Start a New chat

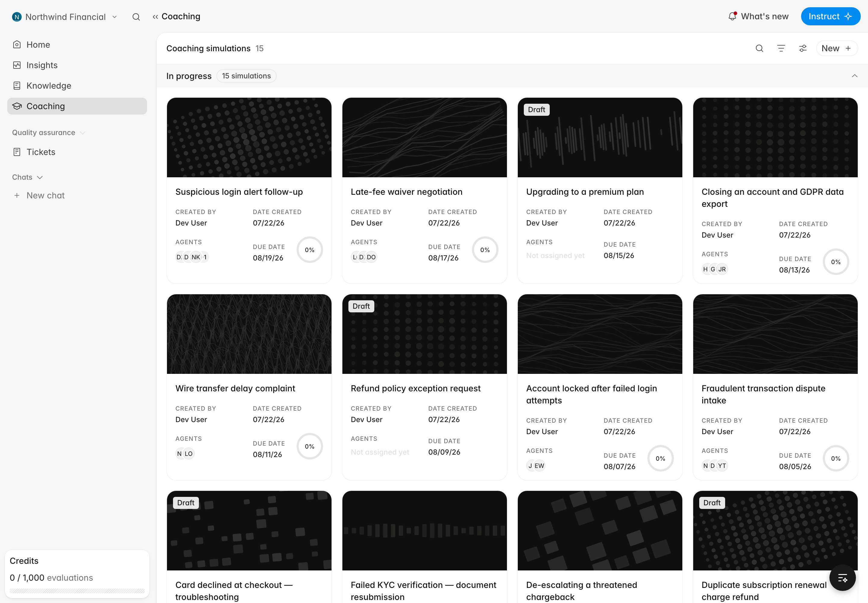[x=77, y=195]
